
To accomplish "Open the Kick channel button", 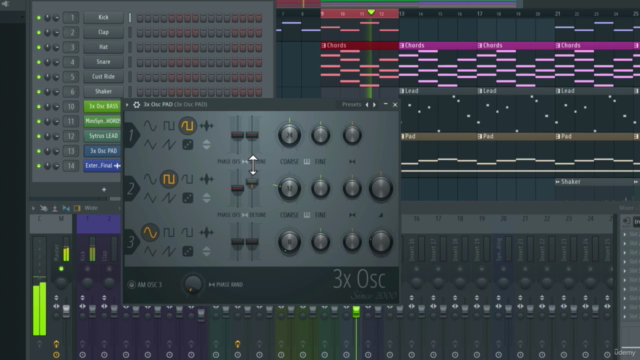I will 103,17.
